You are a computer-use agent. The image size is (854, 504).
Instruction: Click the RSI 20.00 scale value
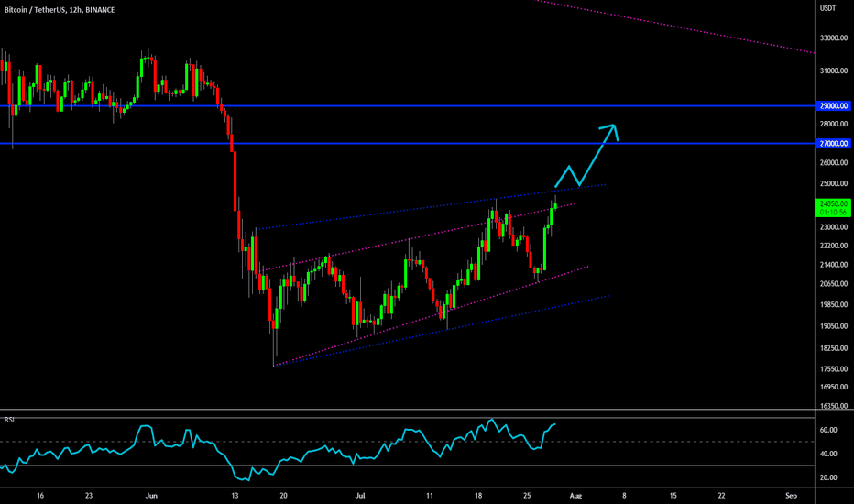pyautogui.click(x=828, y=477)
